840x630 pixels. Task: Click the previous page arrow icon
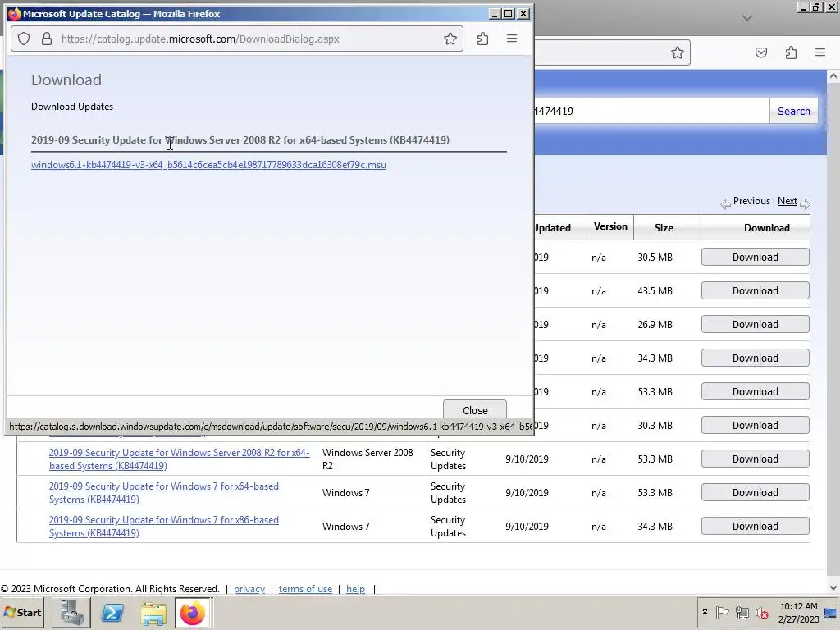pyautogui.click(x=725, y=203)
